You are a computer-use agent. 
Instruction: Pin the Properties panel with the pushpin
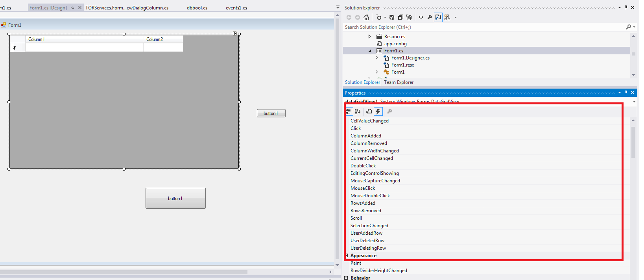point(626,93)
